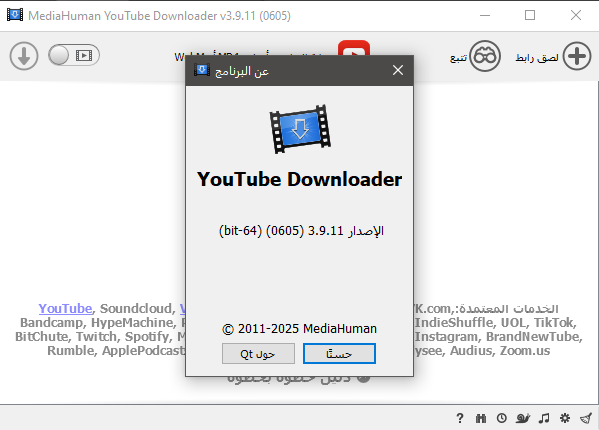Click the UOL service name
The height and width of the screenshot is (430, 599).
pos(513,322)
